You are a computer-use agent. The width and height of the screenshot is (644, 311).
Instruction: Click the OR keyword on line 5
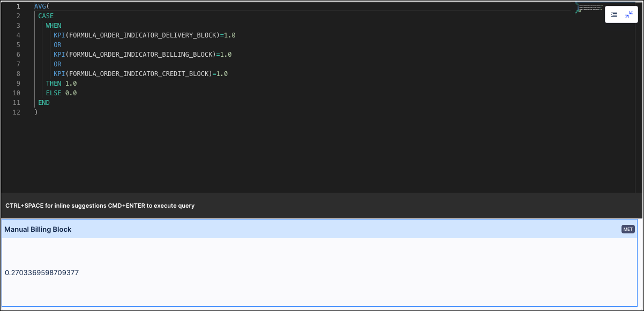pyautogui.click(x=57, y=45)
